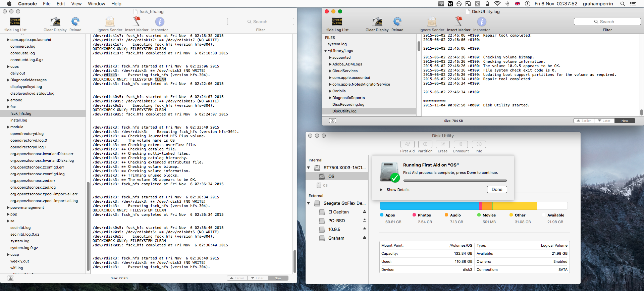Click Insert Marker in fsck_hfs.log window
The height and width of the screenshot is (291, 644).
[137, 24]
